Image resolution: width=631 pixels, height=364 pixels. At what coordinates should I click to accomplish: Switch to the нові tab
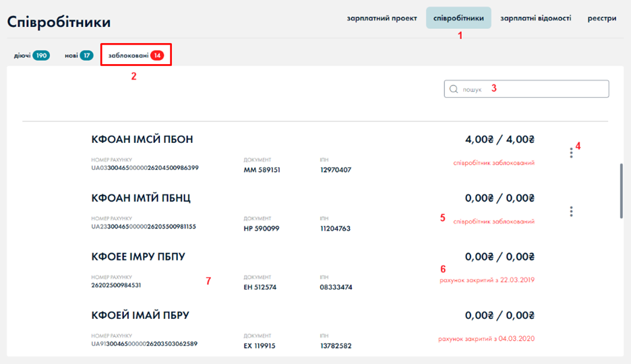click(x=71, y=55)
